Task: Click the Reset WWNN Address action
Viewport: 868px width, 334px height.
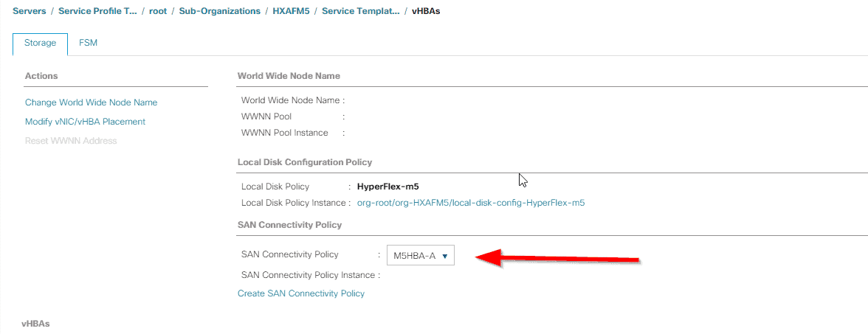Action: (x=71, y=140)
